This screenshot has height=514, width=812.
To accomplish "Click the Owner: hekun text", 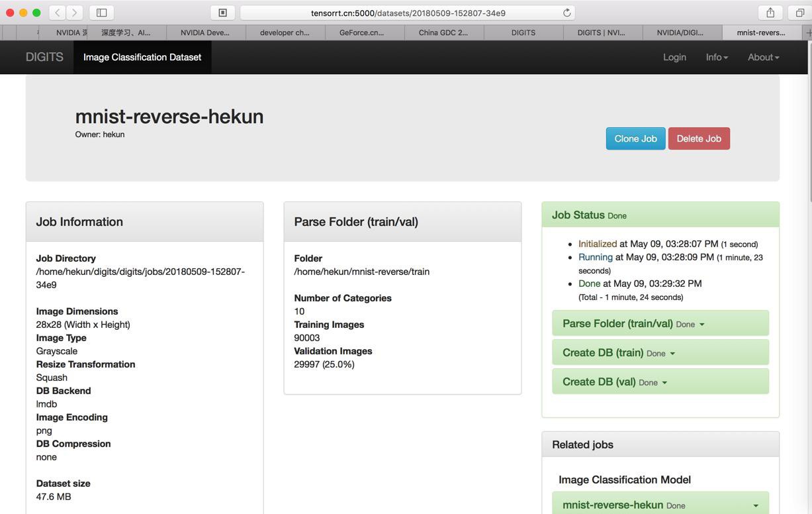I will 100,134.
